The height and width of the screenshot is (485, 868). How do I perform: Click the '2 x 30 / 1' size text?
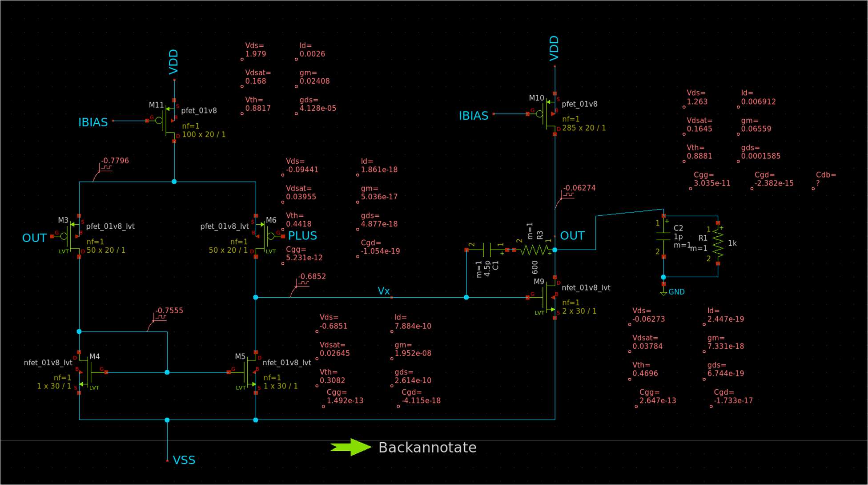point(579,311)
